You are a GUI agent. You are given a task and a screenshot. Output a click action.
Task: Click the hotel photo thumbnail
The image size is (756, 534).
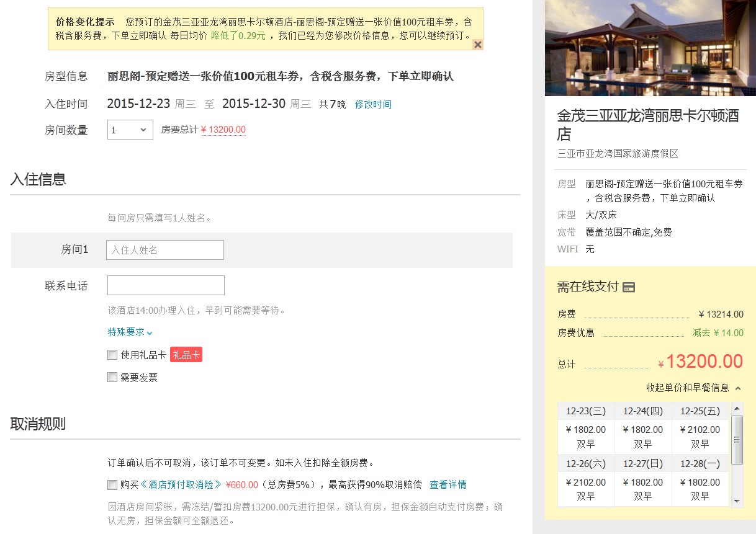(650, 48)
